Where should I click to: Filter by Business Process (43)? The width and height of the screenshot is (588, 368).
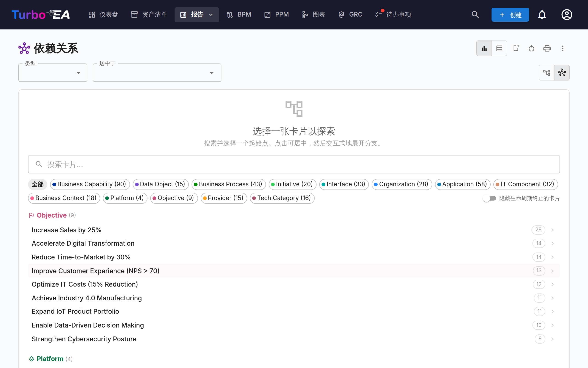pos(229,184)
